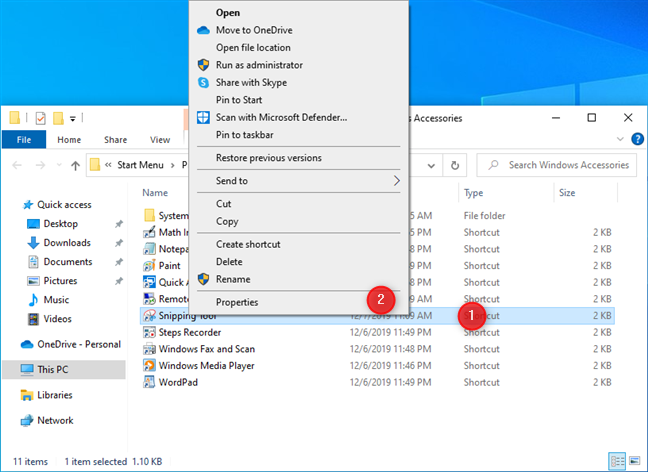648x472 pixels.
Task: Click the Libraries icon in navigation pane
Action: (x=26, y=395)
